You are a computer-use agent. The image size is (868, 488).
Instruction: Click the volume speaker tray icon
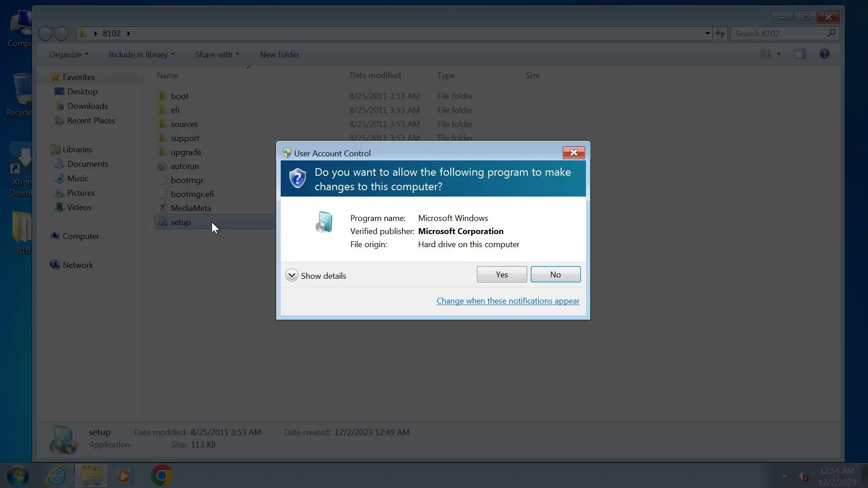[802, 476]
